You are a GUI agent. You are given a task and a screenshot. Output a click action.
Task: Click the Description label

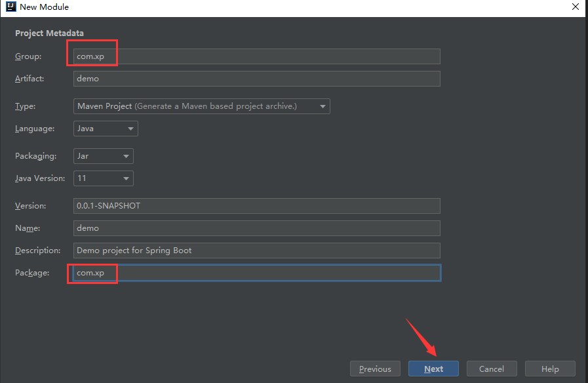click(x=37, y=251)
